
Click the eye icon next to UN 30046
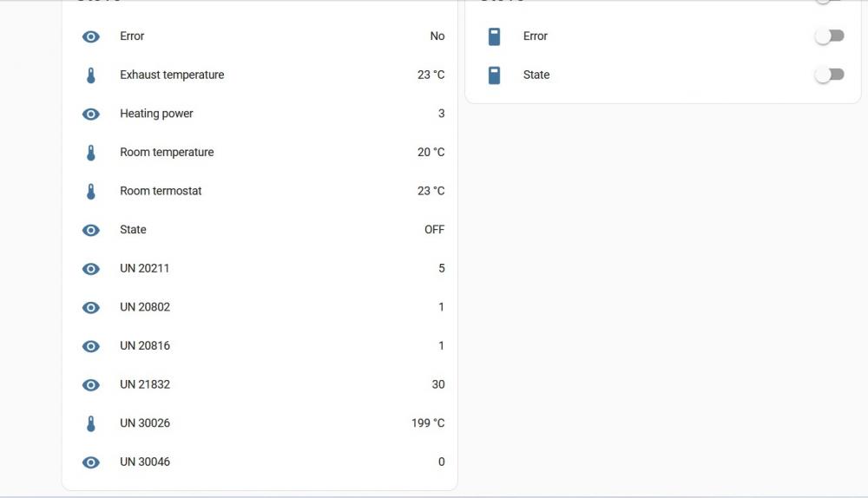[x=91, y=462]
